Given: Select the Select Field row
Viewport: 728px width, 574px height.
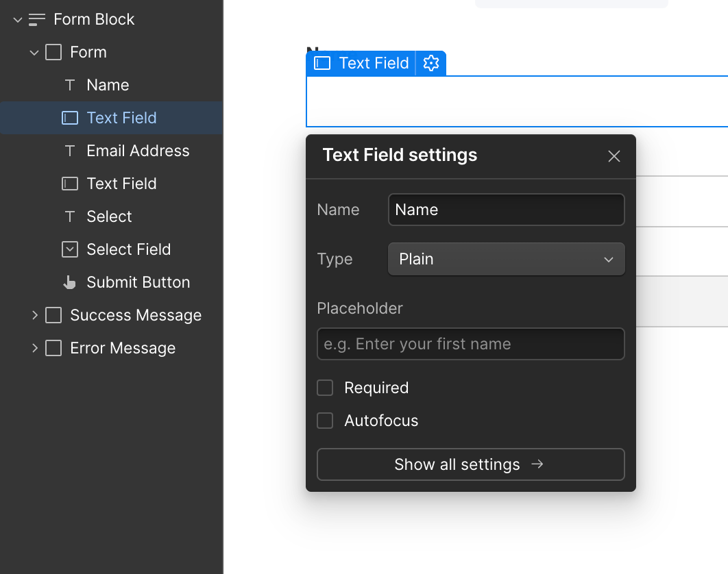Looking at the screenshot, I should (112, 249).
